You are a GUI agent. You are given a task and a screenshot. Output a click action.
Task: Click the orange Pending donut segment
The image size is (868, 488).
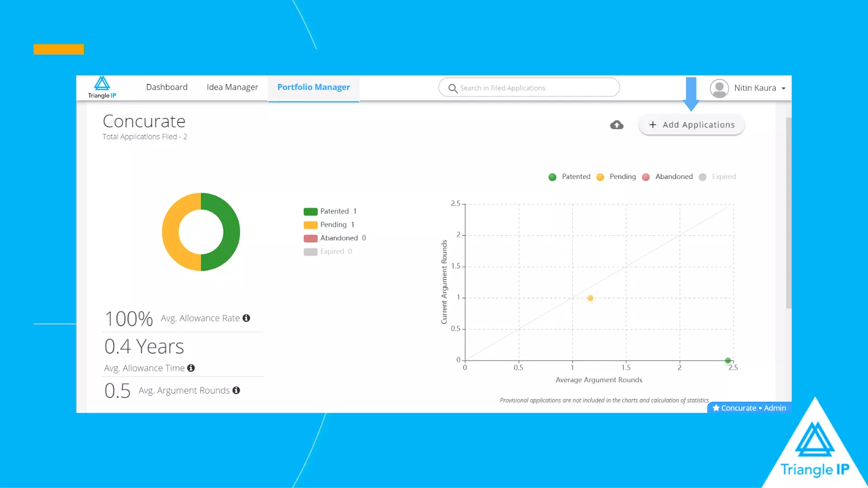170,232
